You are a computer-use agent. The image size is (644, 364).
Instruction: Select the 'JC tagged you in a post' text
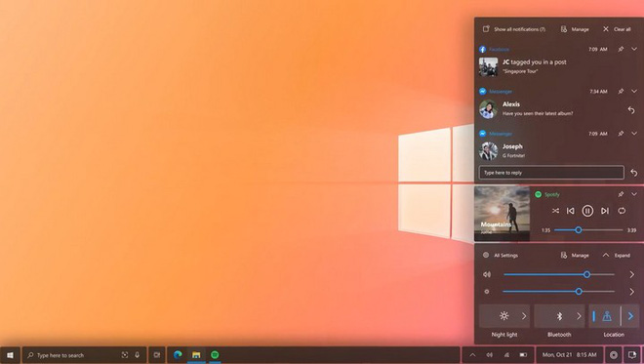(535, 62)
